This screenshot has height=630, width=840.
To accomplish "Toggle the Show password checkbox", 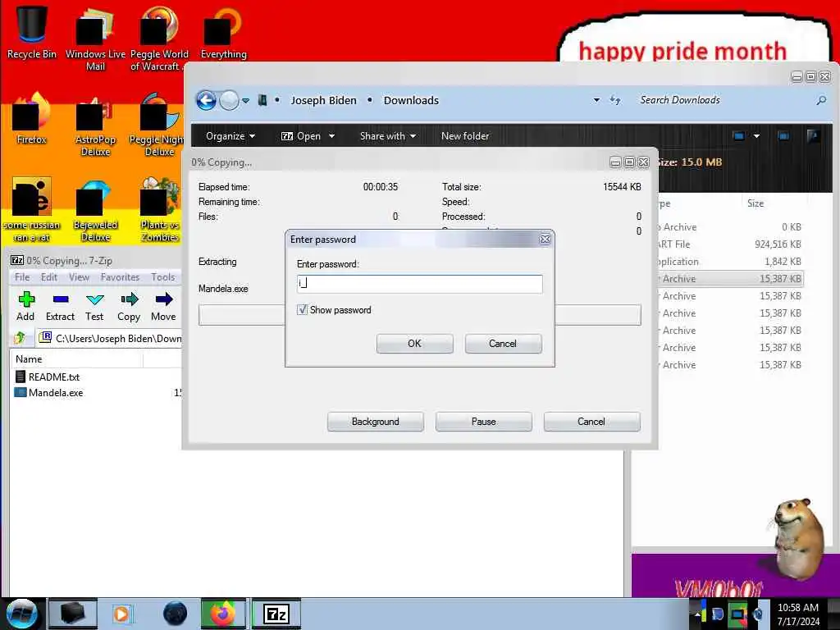I will coord(302,309).
